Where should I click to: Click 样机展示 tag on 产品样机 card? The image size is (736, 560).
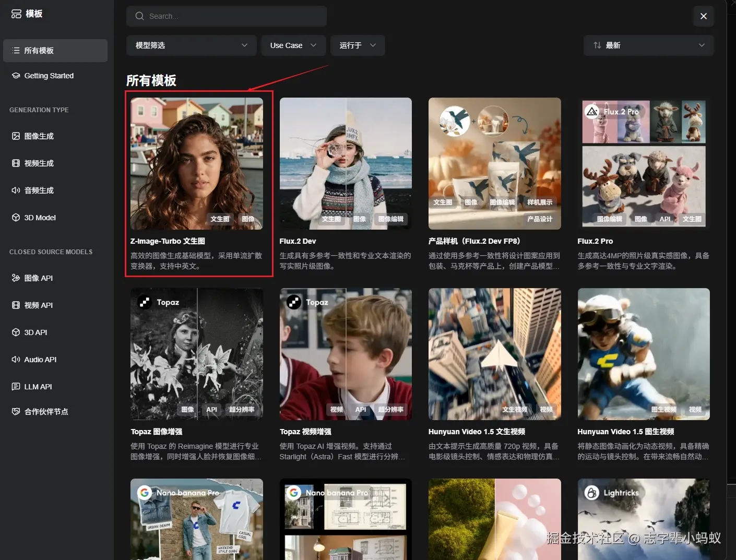(540, 202)
